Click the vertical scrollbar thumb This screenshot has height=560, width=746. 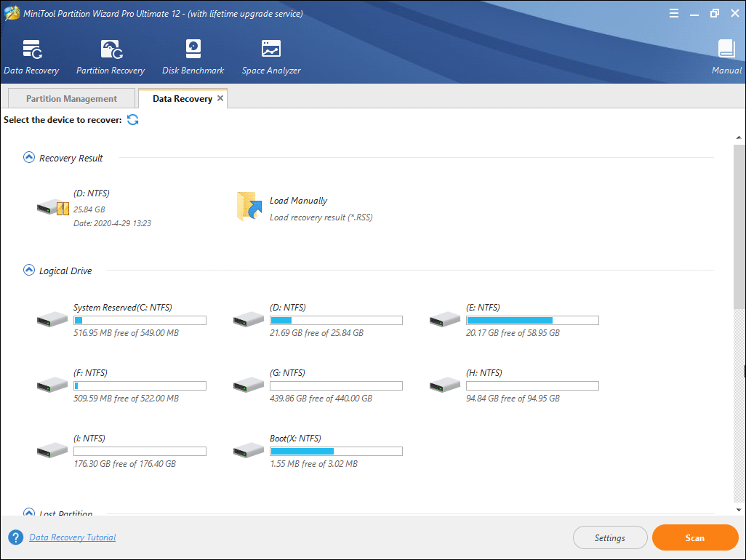tap(739, 226)
